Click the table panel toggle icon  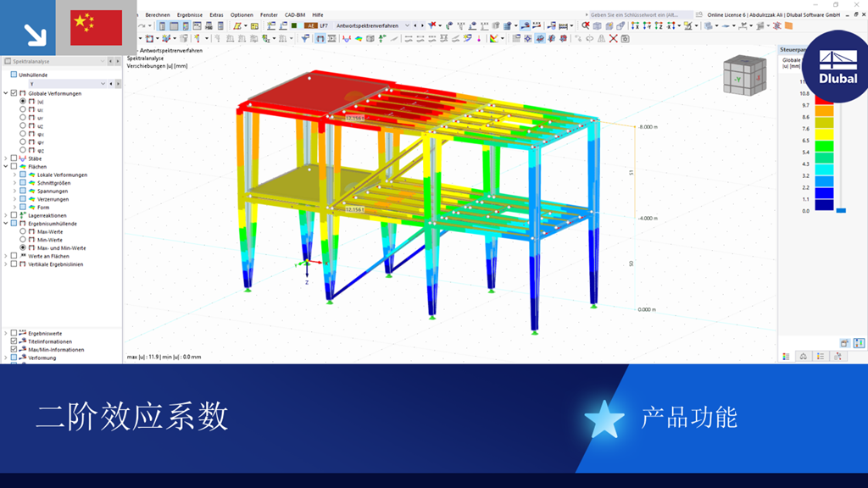[x=174, y=25]
